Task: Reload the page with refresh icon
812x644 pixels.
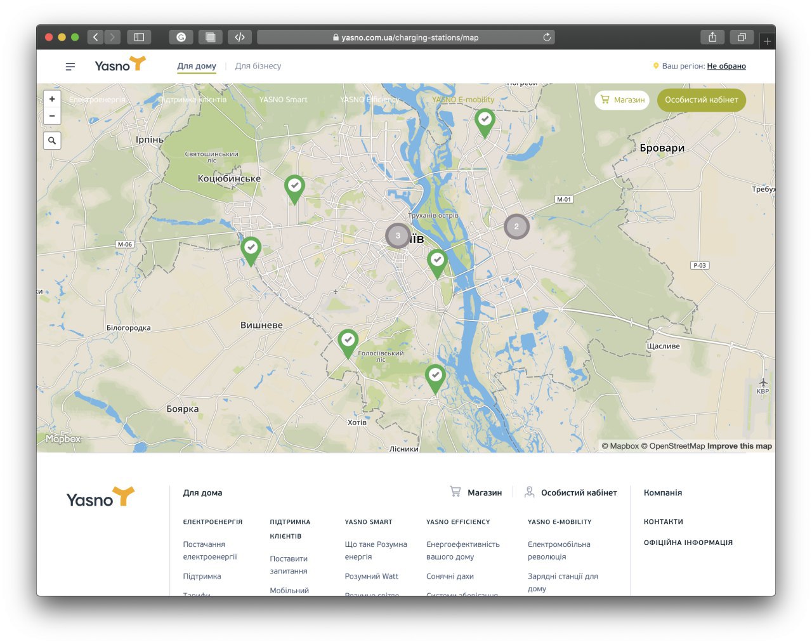Action: pyautogui.click(x=547, y=37)
